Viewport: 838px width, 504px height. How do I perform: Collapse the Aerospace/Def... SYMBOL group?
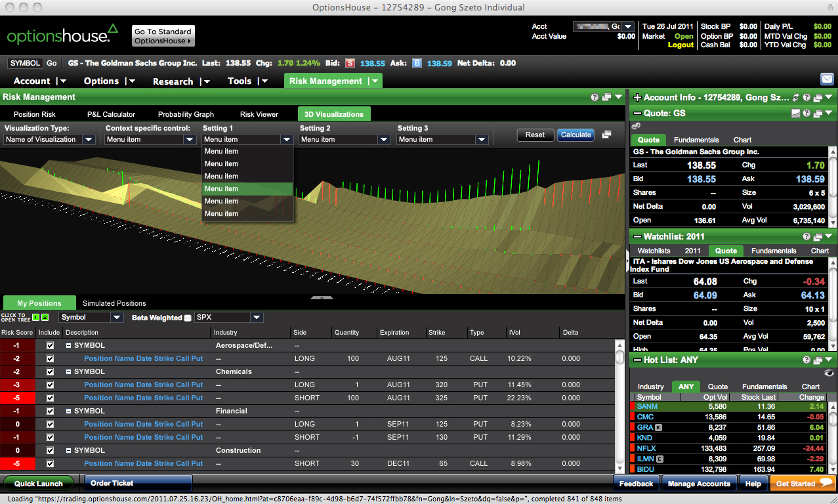68,345
